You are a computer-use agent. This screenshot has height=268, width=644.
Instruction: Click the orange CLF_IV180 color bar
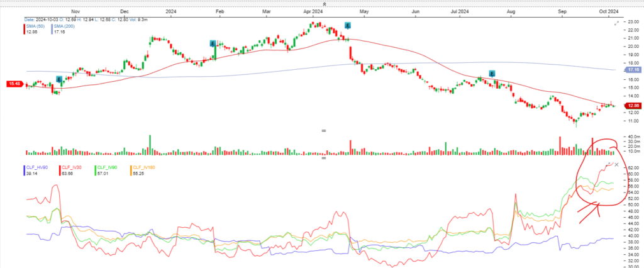[131, 170]
